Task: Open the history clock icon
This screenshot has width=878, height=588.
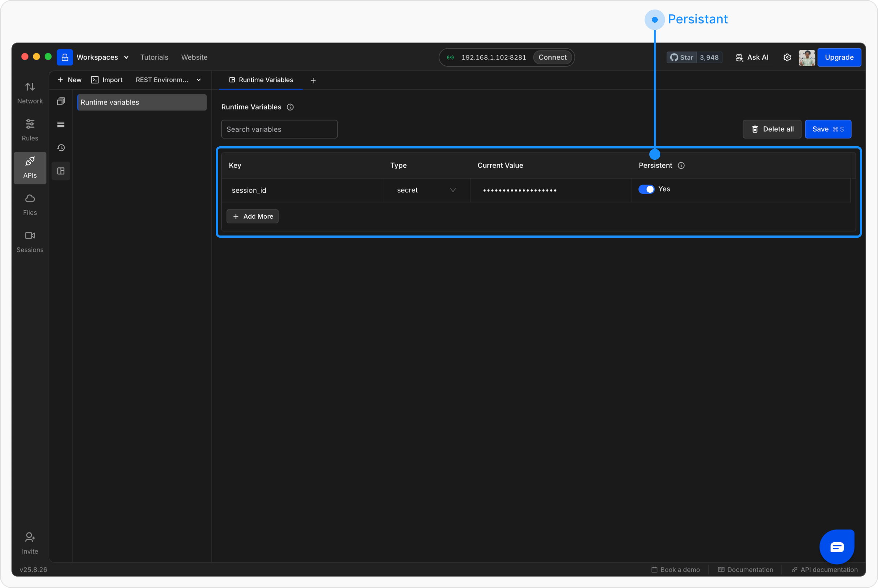Action: (x=61, y=148)
